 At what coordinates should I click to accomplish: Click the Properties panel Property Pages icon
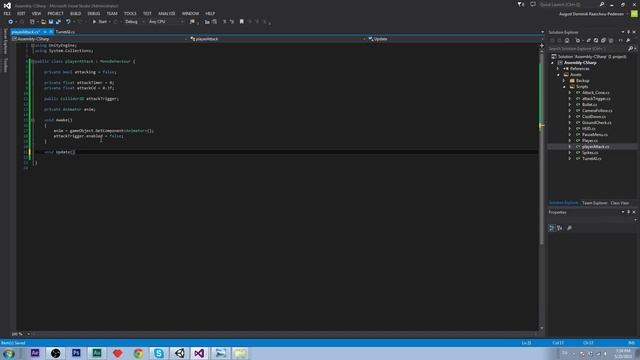[x=569, y=228]
